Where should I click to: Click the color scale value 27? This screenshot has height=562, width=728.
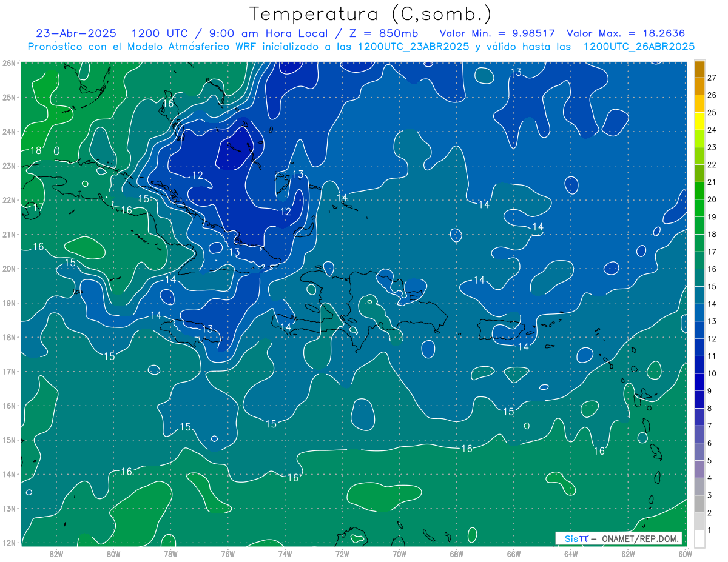tap(712, 78)
